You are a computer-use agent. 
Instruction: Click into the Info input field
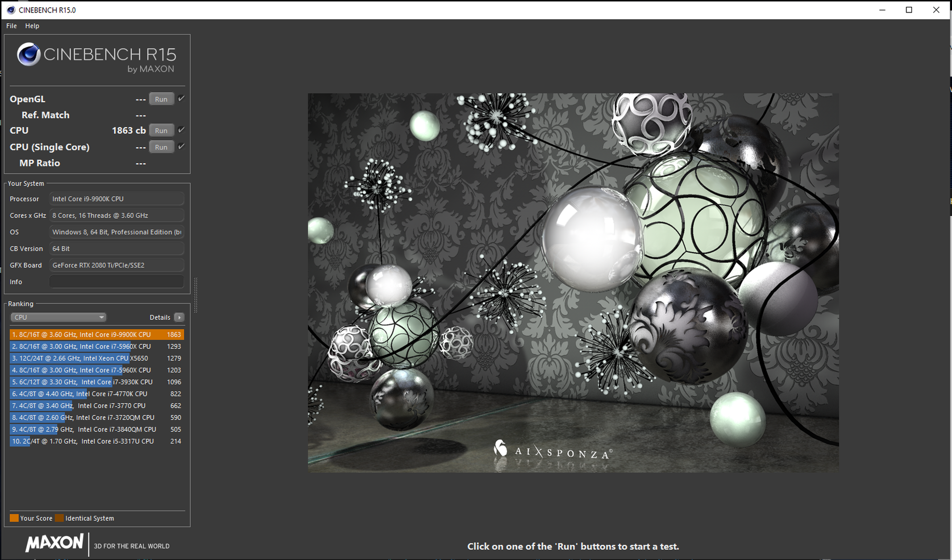point(117,282)
